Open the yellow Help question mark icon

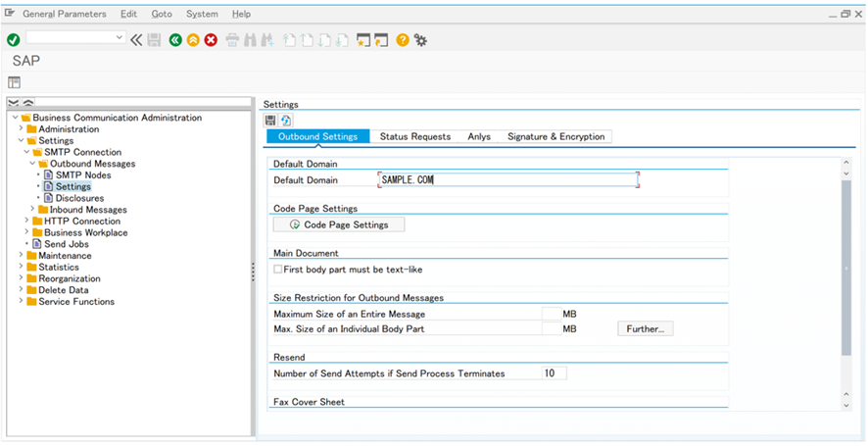(403, 40)
